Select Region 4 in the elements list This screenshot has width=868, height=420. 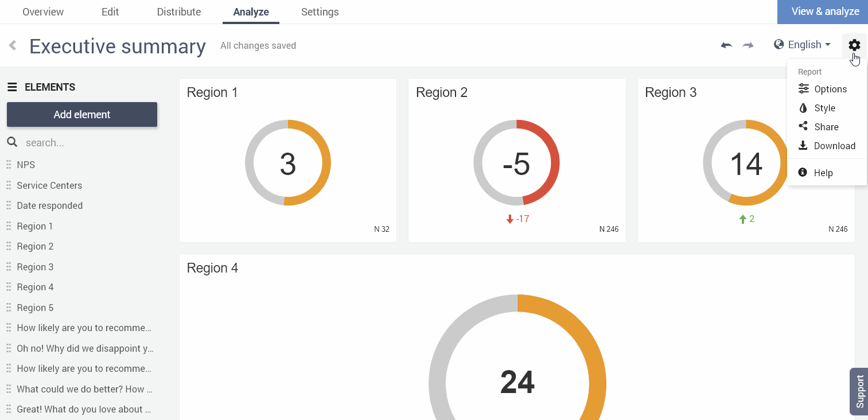(35, 287)
